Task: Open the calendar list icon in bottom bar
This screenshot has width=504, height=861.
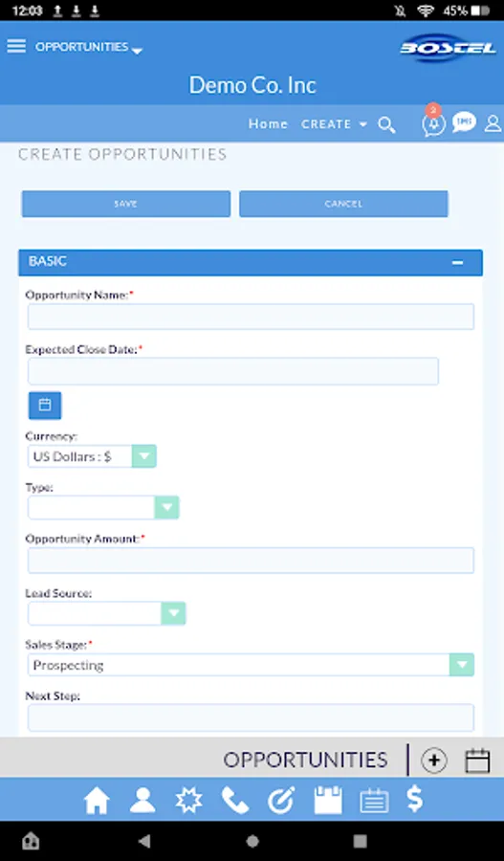Action: pyautogui.click(x=375, y=801)
